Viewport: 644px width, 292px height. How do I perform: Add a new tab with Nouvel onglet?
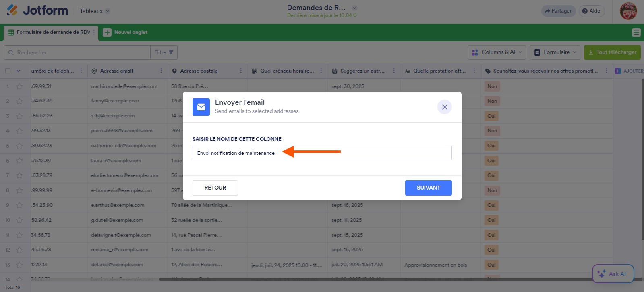coord(125,33)
